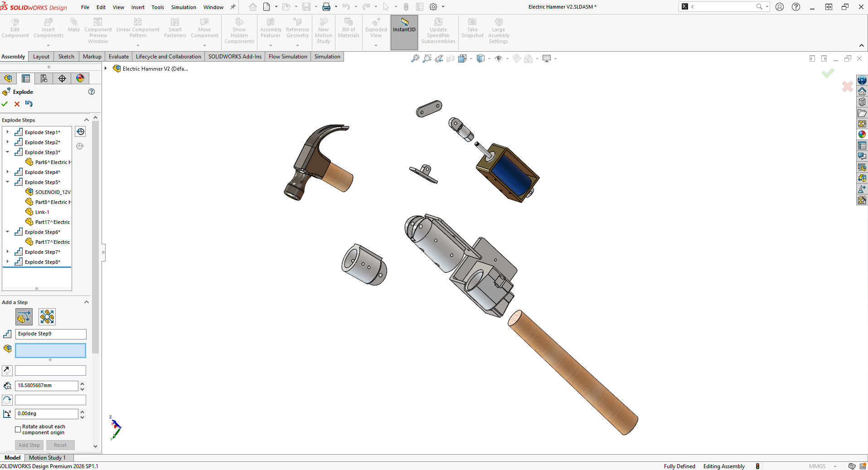Image resolution: width=868 pixels, height=470 pixels.
Task: Select the Regular step explode icon
Action: coord(24,317)
